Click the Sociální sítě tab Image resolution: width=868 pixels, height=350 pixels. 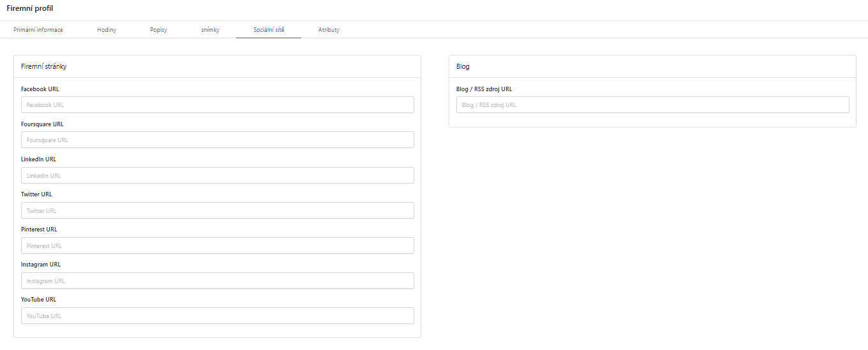pos(269,30)
